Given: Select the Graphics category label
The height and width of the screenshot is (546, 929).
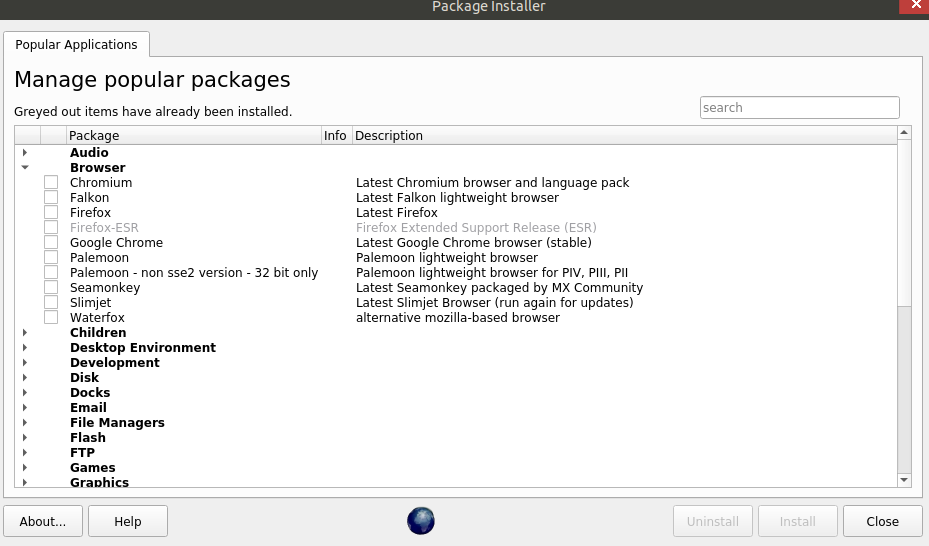Looking at the screenshot, I should click(100, 482).
